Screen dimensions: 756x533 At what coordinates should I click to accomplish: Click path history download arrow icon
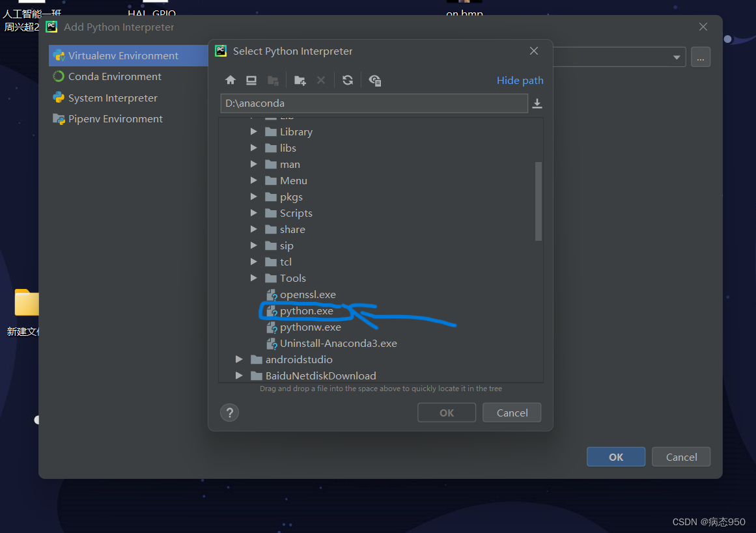coord(537,103)
